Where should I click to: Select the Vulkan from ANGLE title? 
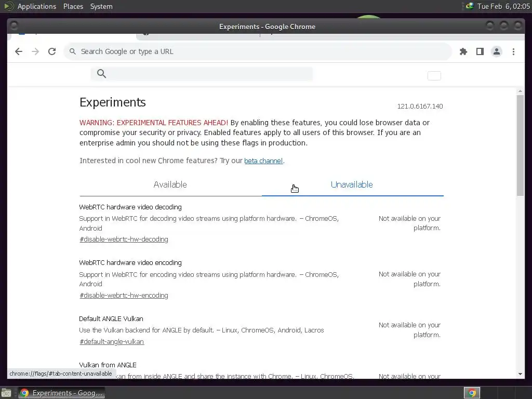[x=108, y=365]
